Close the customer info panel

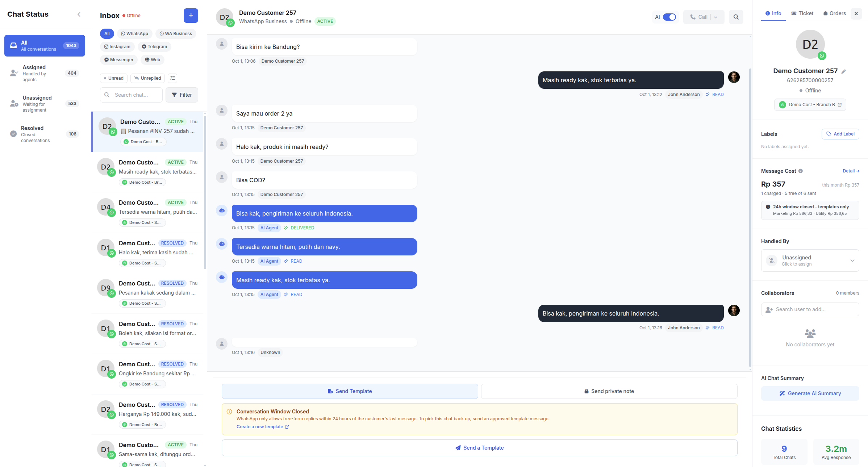(856, 14)
